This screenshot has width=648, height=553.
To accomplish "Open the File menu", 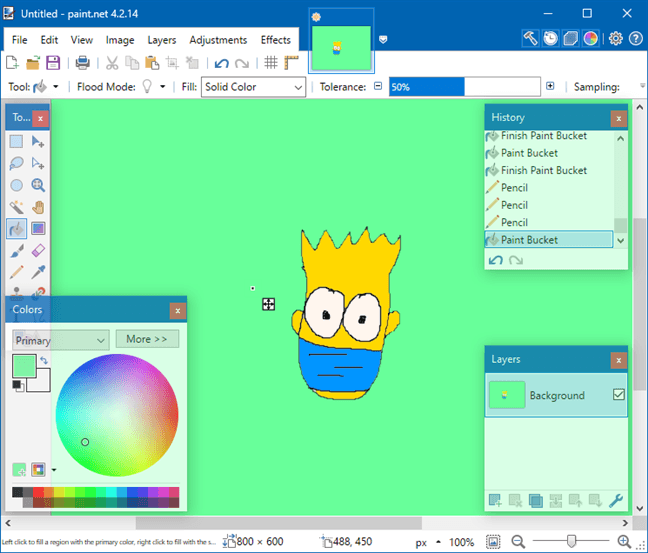I will point(19,40).
